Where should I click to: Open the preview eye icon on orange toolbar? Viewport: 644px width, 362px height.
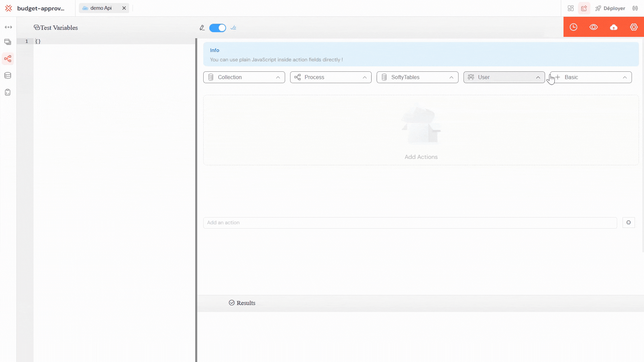tap(594, 27)
